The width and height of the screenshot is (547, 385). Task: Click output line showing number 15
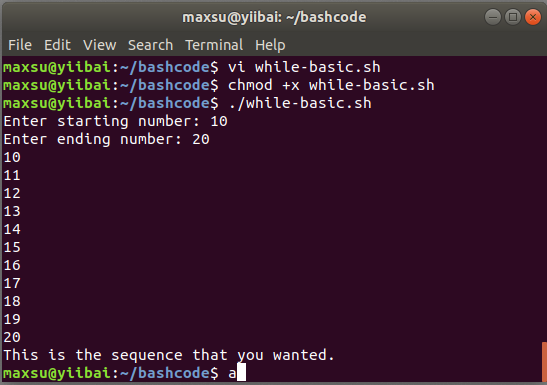[x=12, y=247]
